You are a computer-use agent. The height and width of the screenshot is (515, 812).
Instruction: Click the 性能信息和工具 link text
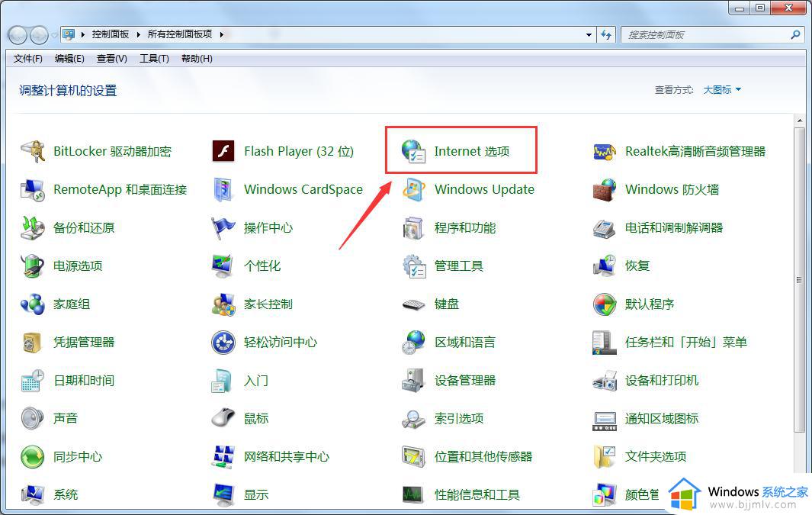(x=477, y=495)
